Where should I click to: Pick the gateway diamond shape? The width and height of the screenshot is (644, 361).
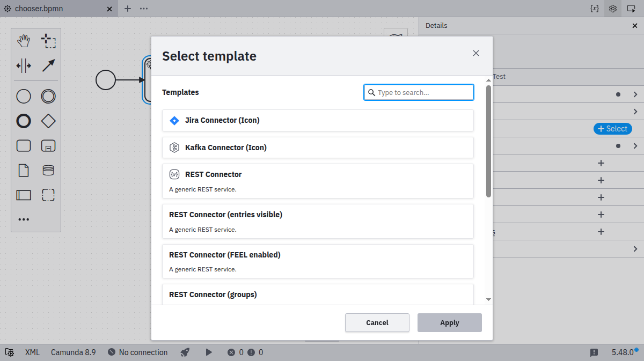48,121
